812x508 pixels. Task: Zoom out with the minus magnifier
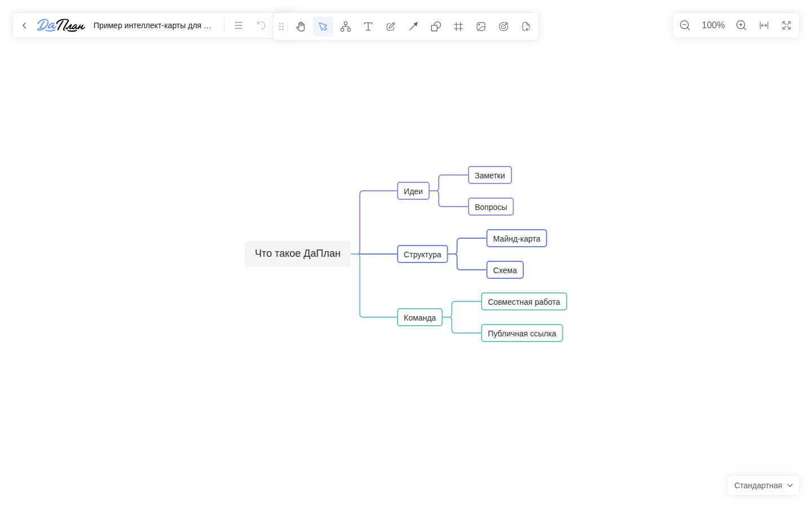pyautogui.click(x=685, y=25)
